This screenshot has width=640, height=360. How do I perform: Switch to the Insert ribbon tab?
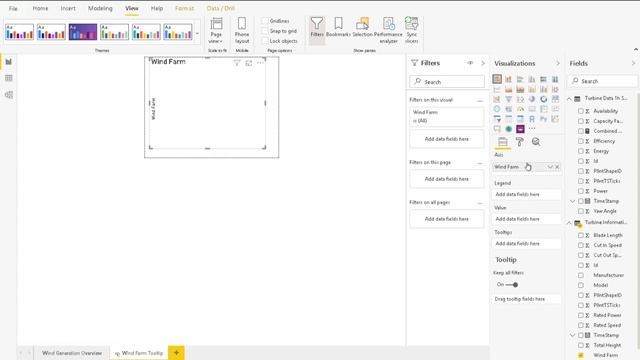(68, 8)
